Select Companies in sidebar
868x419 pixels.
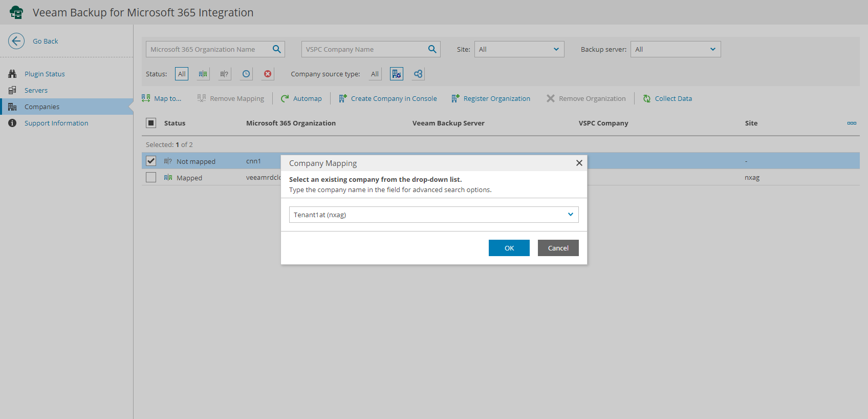(42, 107)
